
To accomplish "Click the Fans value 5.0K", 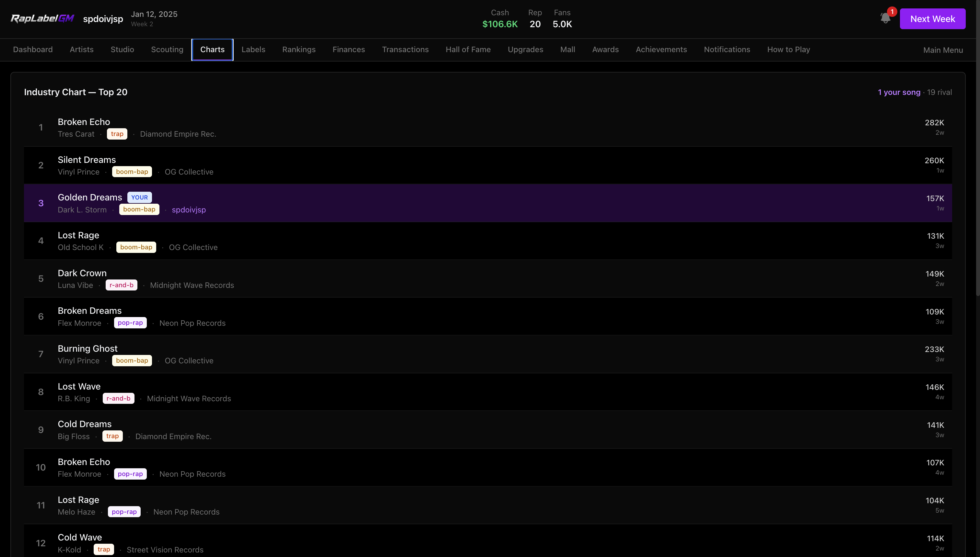I will click(562, 24).
